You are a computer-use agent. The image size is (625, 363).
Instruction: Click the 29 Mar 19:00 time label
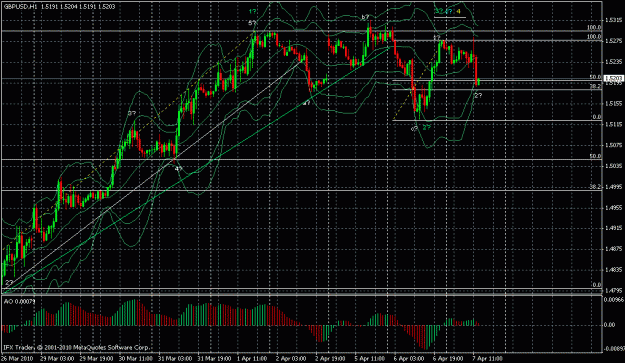pyautogui.click(x=96, y=358)
